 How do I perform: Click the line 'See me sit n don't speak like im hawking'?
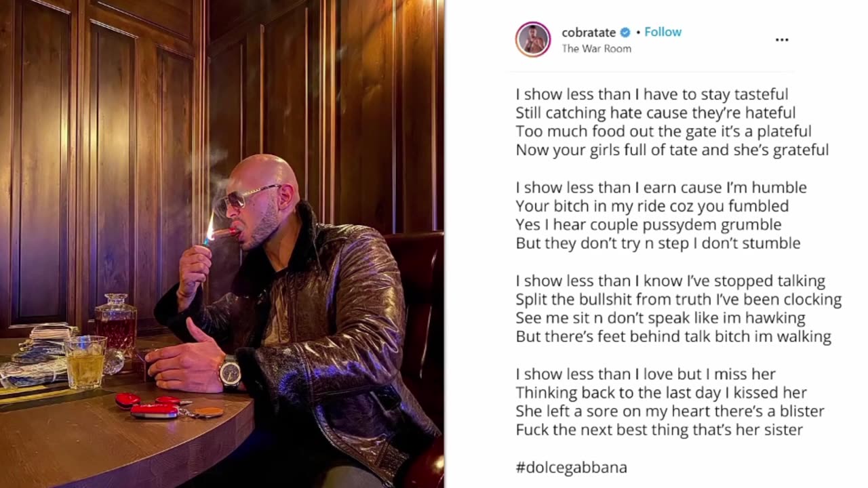(660, 318)
